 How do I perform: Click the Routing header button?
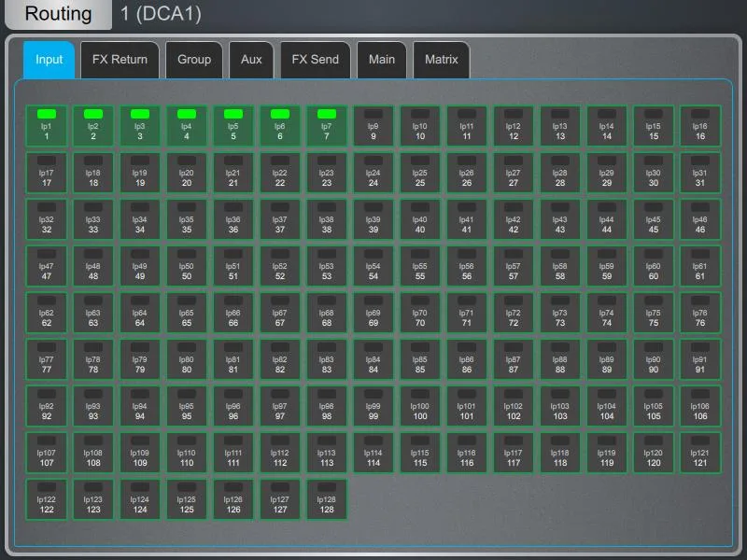[58, 14]
